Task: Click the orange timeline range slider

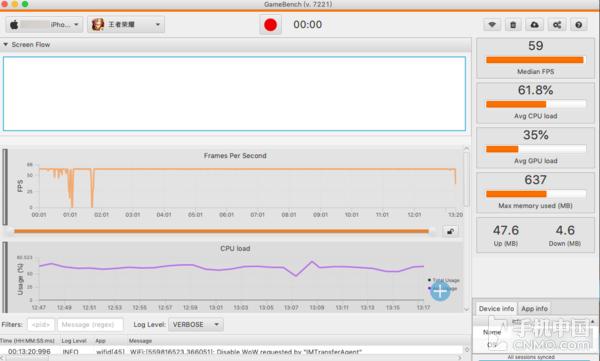Action: click(221, 231)
